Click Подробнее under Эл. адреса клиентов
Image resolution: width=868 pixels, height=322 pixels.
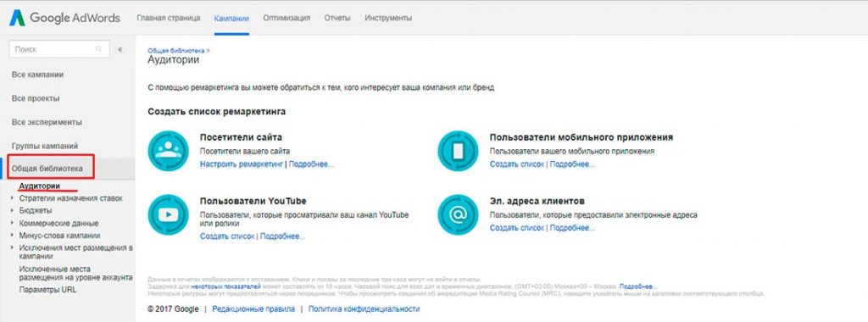(x=572, y=227)
